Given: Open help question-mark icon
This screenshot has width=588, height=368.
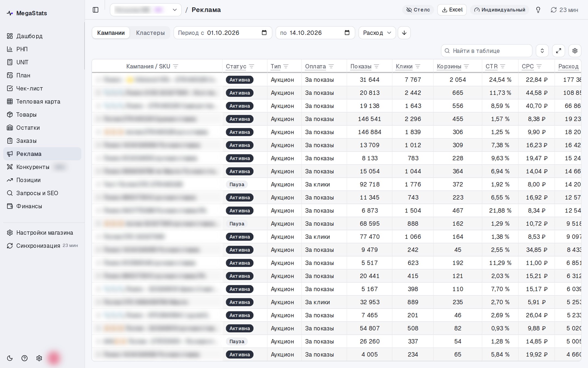Looking at the screenshot, I should (x=24, y=358).
